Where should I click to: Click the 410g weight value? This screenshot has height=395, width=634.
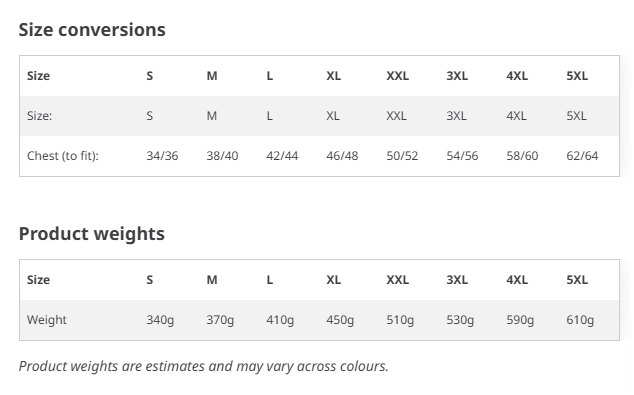[280, 320]
